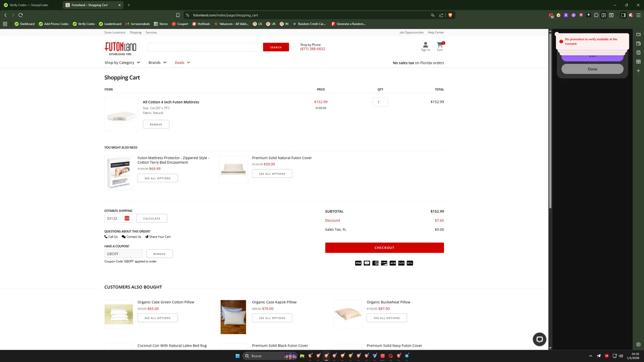The width and height of the screenshot is (644, 362).
Task: Open Random Credit Card bookmark
Action: click(309, 24)
